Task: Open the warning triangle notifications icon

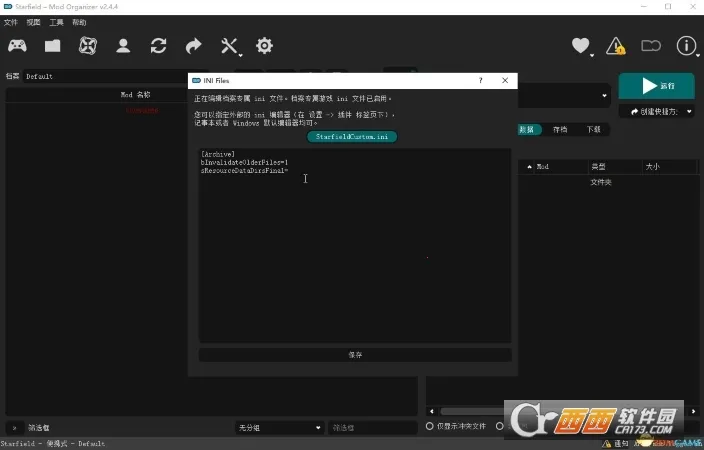Action: [616, 46]
